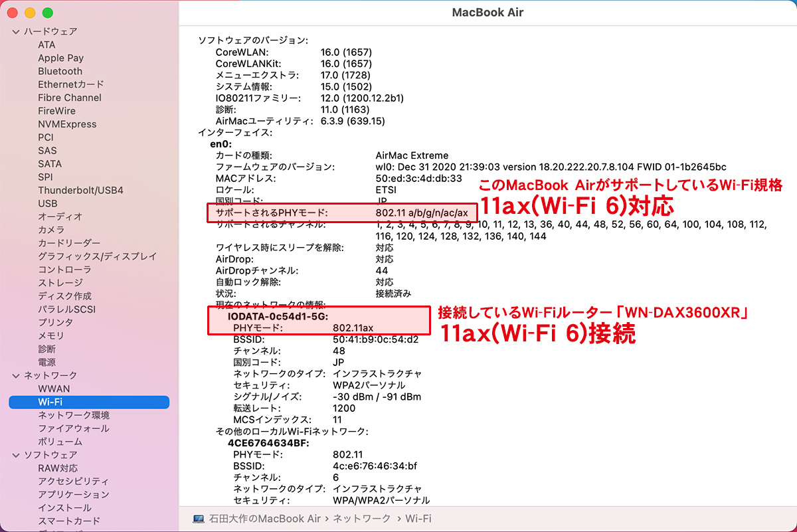Click the 転送レート value 1200
Image resolution: width=797 pixels, height=532 pixels.
click(x=344, y=408)
